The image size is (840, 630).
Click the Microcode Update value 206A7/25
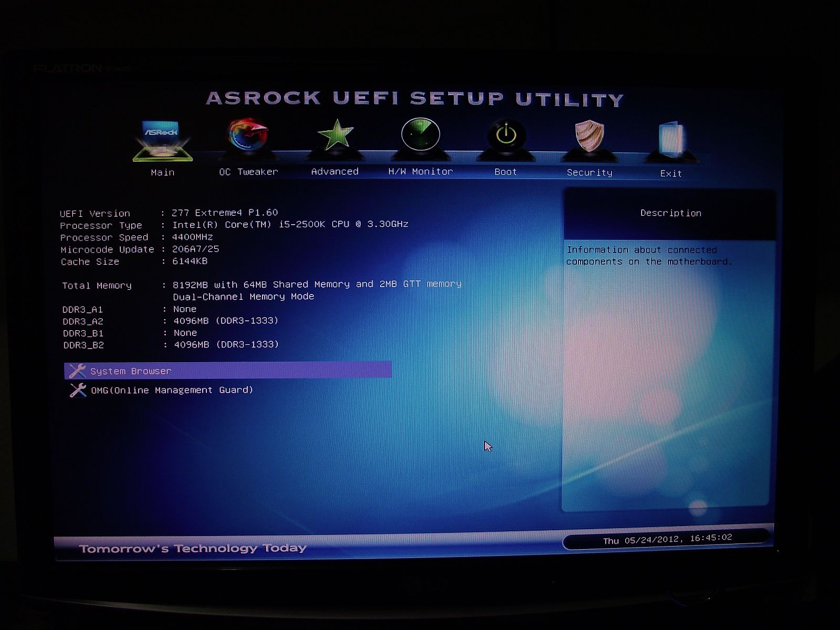pyautogui.click(x=196, y=249)
